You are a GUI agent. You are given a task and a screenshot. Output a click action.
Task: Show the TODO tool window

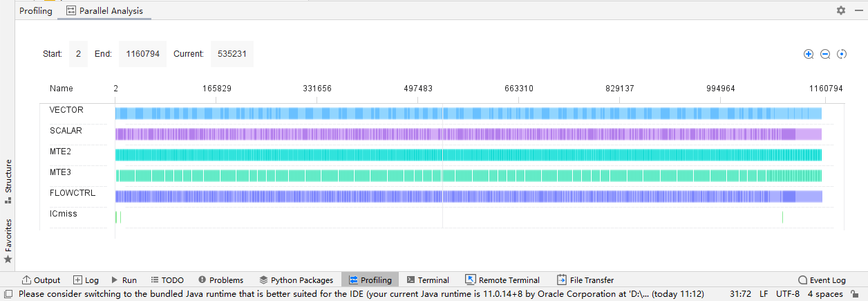point(167,280)
